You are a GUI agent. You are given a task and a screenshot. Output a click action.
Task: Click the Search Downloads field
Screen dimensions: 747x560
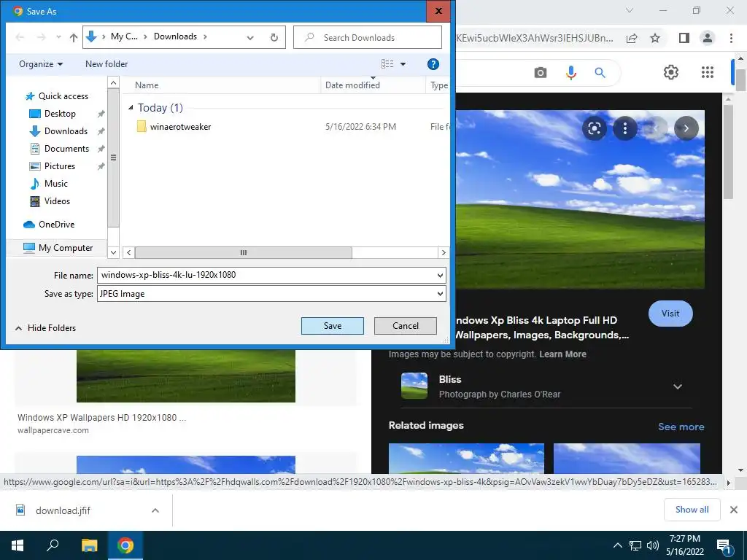(368, 38)
